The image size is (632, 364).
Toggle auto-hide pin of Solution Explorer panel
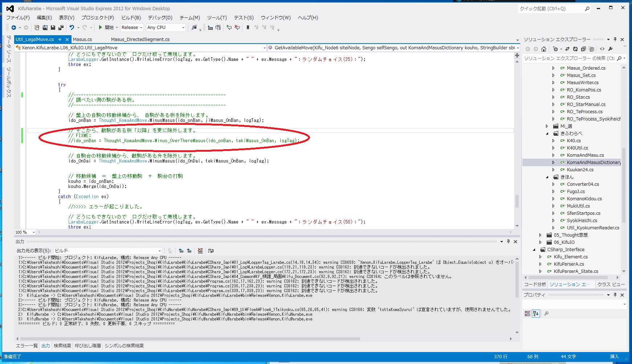tap(615, 40)
